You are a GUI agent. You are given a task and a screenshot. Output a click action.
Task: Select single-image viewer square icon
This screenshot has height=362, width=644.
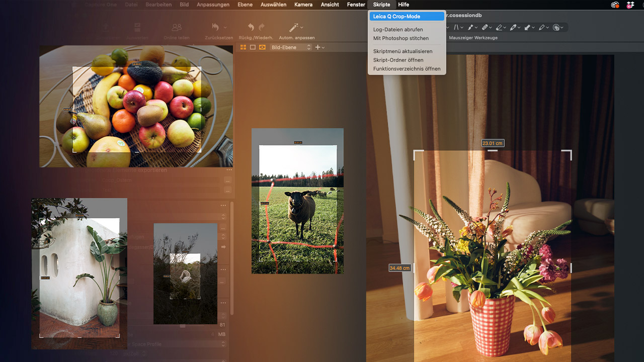[x=253, y=47]
